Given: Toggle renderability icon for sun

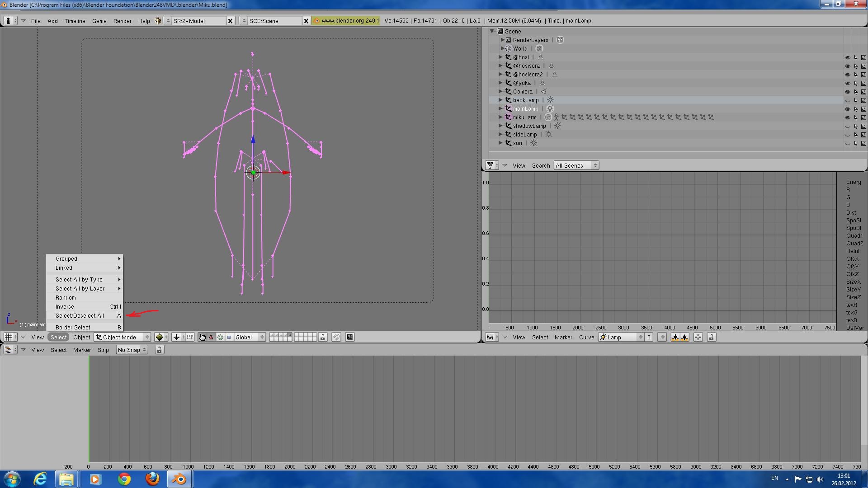Looking at the screenshot, I should pos(863,143).
